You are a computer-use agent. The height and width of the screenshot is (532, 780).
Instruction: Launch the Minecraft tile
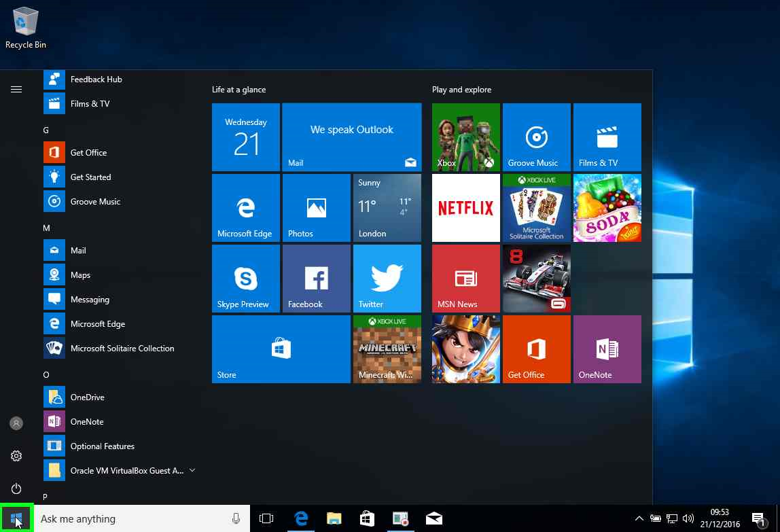coord(387,349)
